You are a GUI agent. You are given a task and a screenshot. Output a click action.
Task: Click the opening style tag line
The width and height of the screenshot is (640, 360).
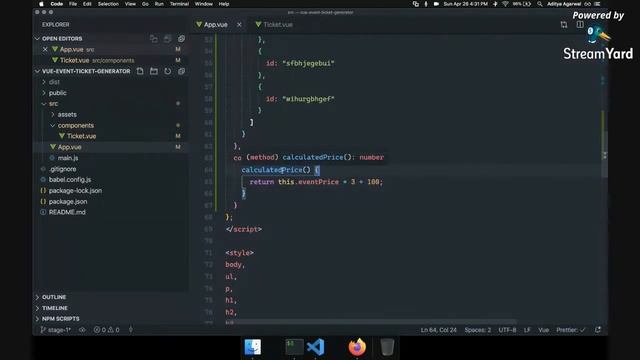click(x=239, y=253)
